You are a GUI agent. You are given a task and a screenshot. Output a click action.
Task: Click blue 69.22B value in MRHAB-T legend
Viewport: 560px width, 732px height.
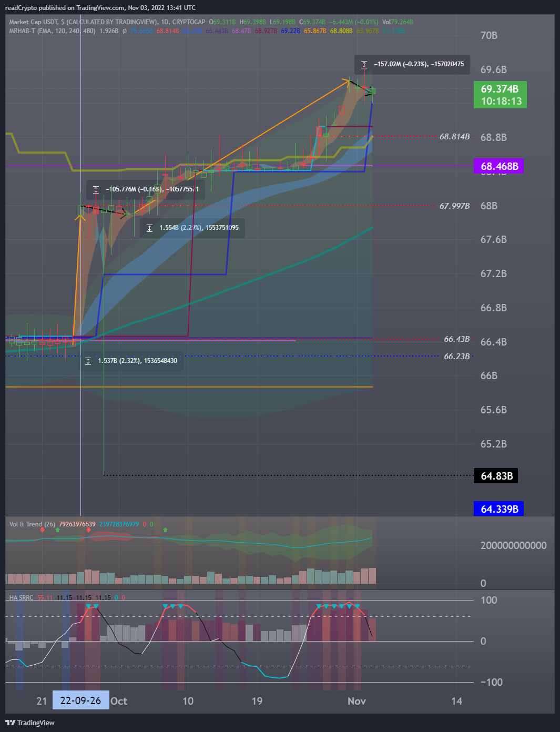pyautogui.click(x=290, y=31)
